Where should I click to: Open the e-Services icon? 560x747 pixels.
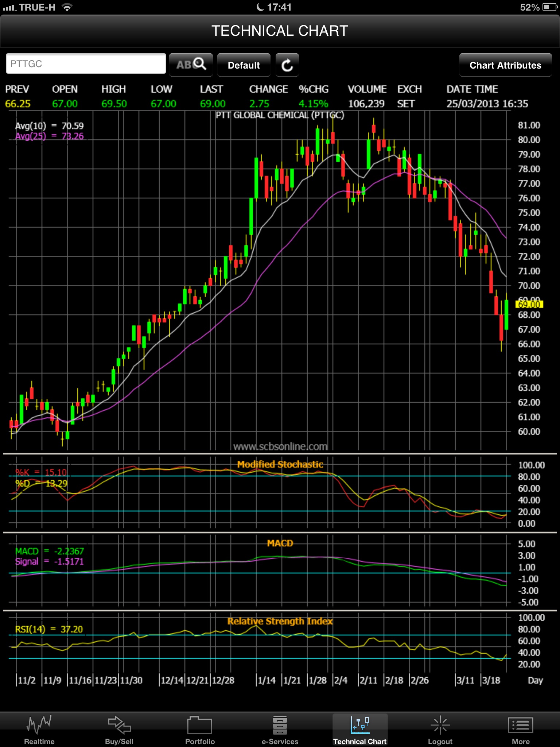coord(280,725)
